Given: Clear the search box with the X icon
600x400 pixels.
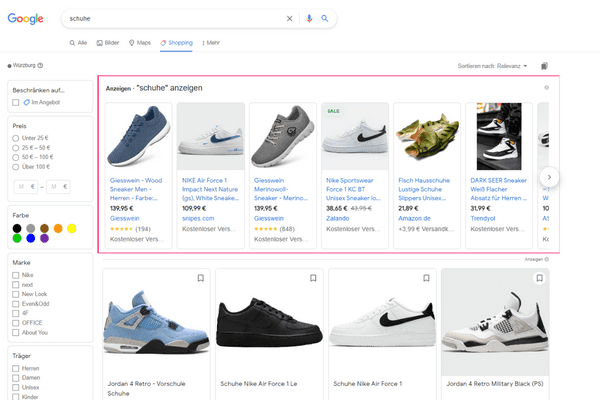Looking at the screenshot, I should coord(290,18).
